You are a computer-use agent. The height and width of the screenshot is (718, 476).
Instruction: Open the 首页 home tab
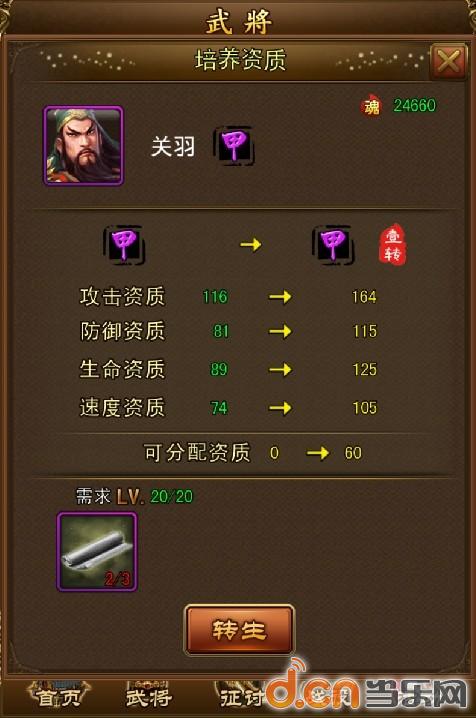click(x=59, y=696)
